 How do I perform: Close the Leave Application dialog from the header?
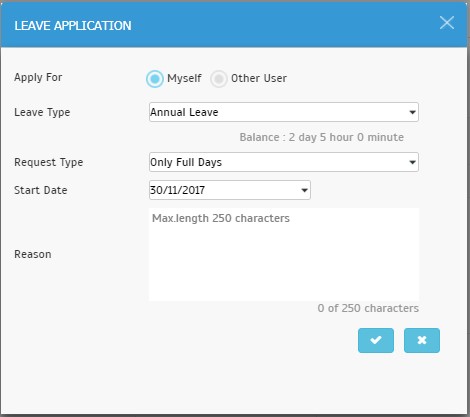[x=447, y=23]
